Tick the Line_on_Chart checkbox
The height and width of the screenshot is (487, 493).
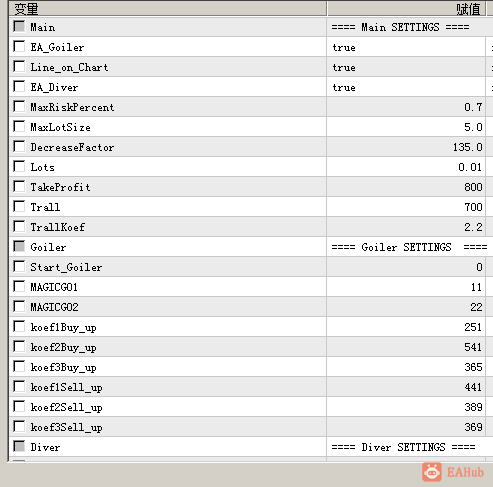coord(19,66)
